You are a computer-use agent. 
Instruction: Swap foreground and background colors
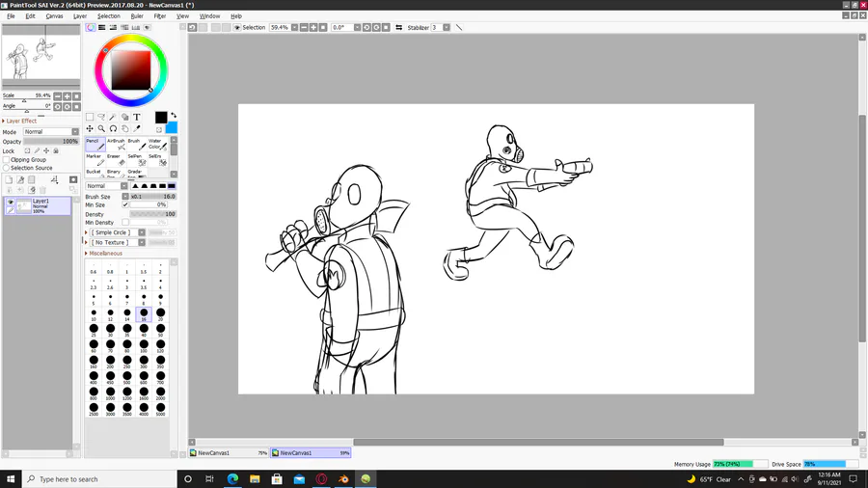[x=174, y=115]
